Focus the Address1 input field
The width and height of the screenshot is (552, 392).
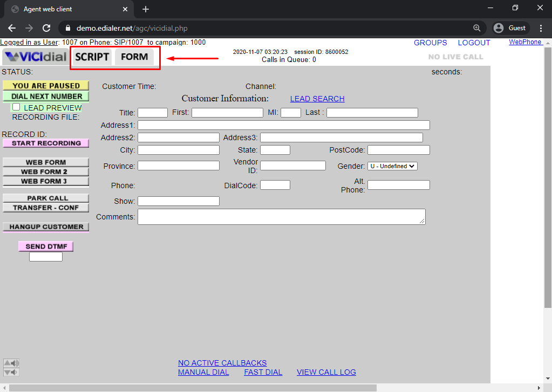(284, 125)
